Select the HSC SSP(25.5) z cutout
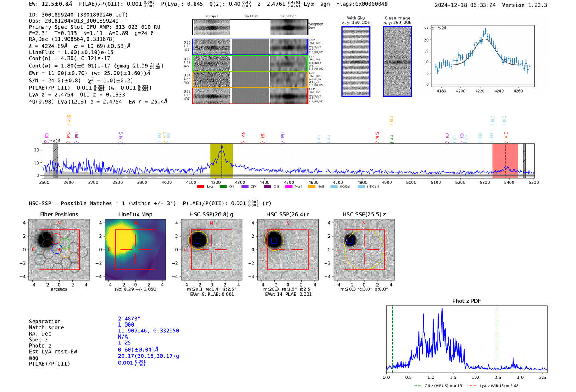The width and height of the screenshot is (576, 392). click(364, 250)
